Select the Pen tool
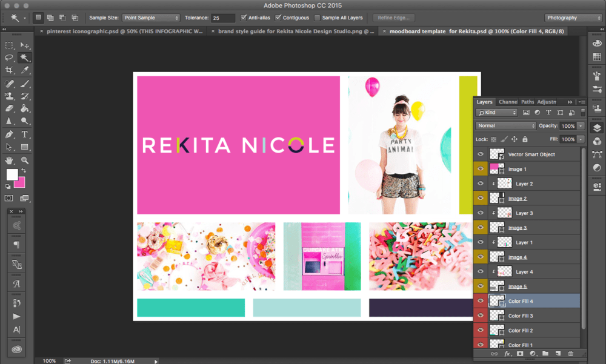 [9, 134]
